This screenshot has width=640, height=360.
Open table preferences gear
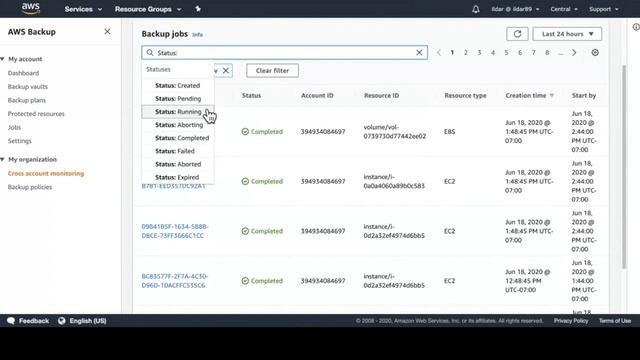pyautogui.click(x=595, y=53)
